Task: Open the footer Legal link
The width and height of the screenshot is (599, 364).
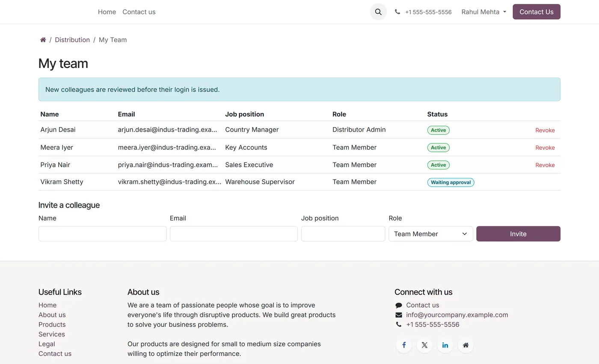Action: click(47, 344)
